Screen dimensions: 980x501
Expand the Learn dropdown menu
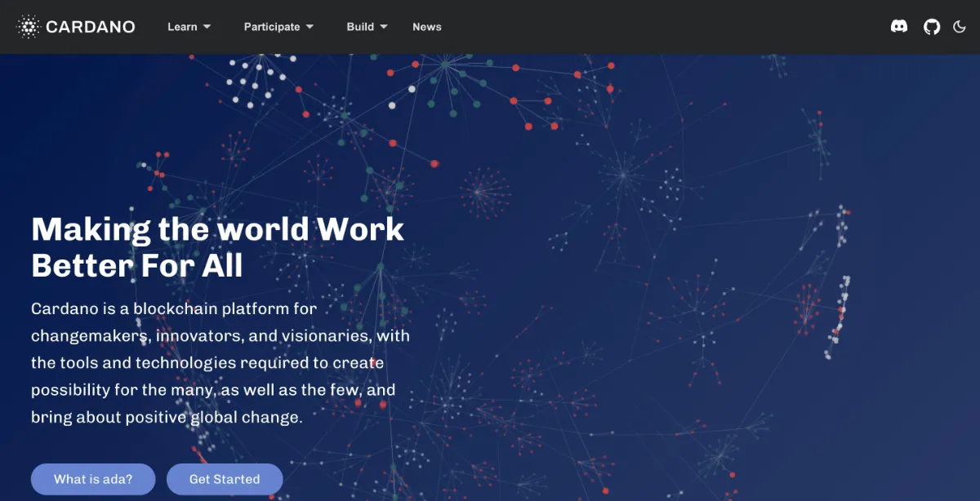(189, 27)
